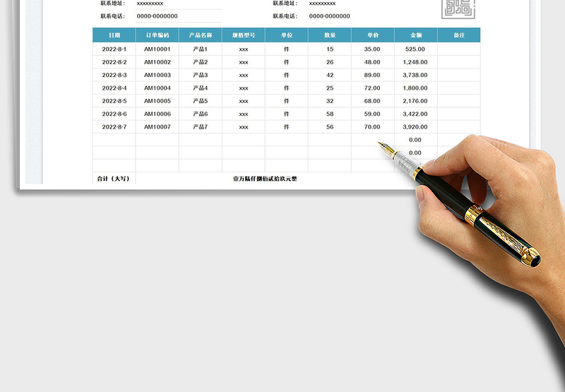The height and width of the screenshot is (392, 565).
Task: Select order code AM10004
Action: [x=157, y=88]
